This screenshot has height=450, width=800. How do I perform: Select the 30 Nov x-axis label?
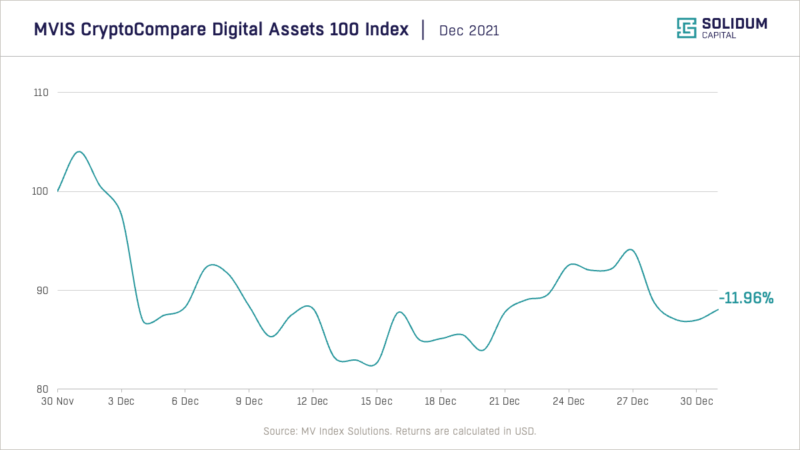coord(58,400)
